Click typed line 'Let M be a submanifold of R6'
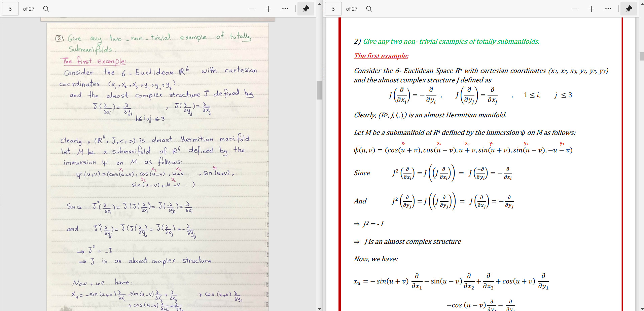 click(465, 132)
